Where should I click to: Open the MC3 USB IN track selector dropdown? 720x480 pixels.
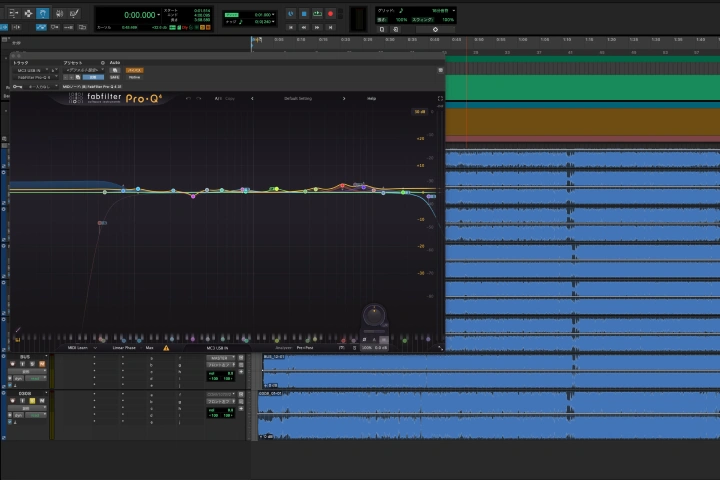pos(31,70)
